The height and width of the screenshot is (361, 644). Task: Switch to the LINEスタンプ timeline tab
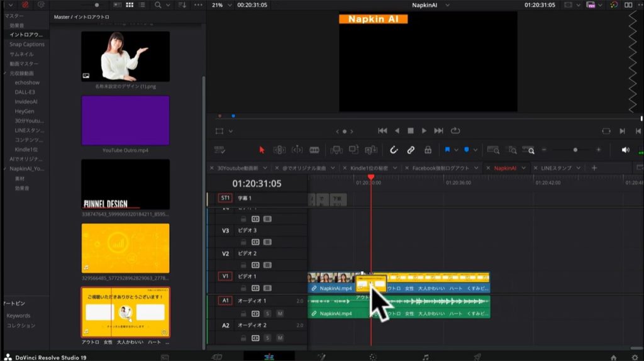pos(556,168)
